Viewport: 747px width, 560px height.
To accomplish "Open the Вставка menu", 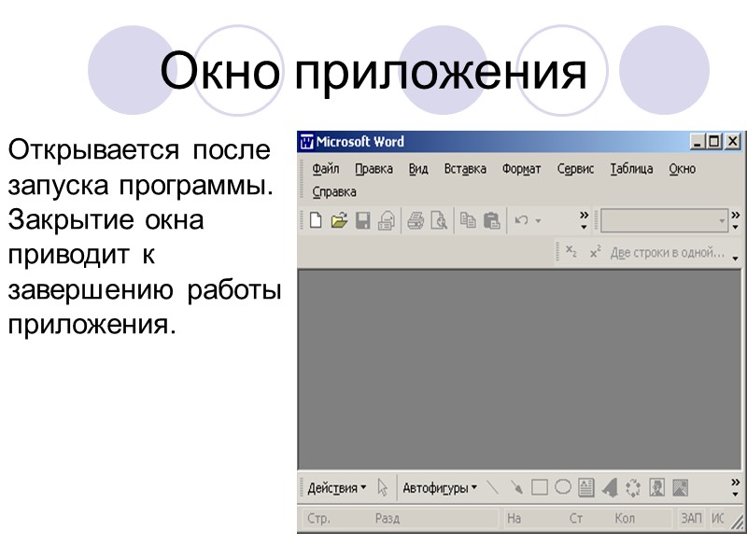I will pos(465,169).
